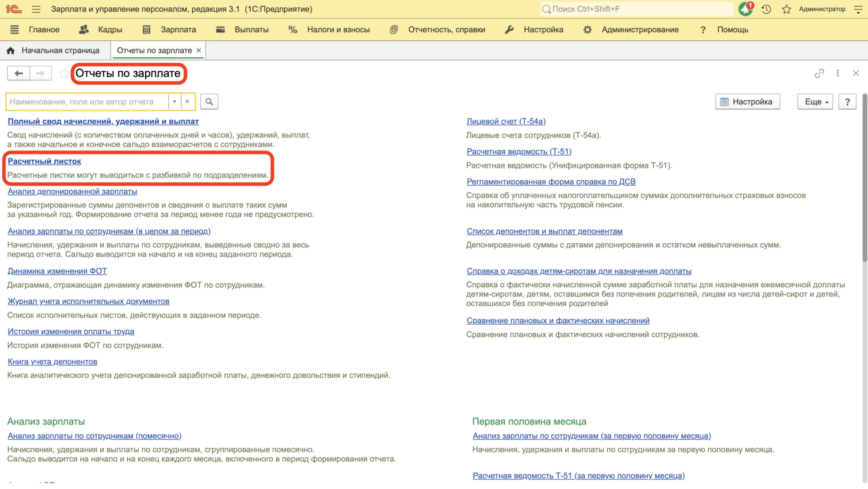
Task: Focus the global search field Поиск
Action: (636, 9)
